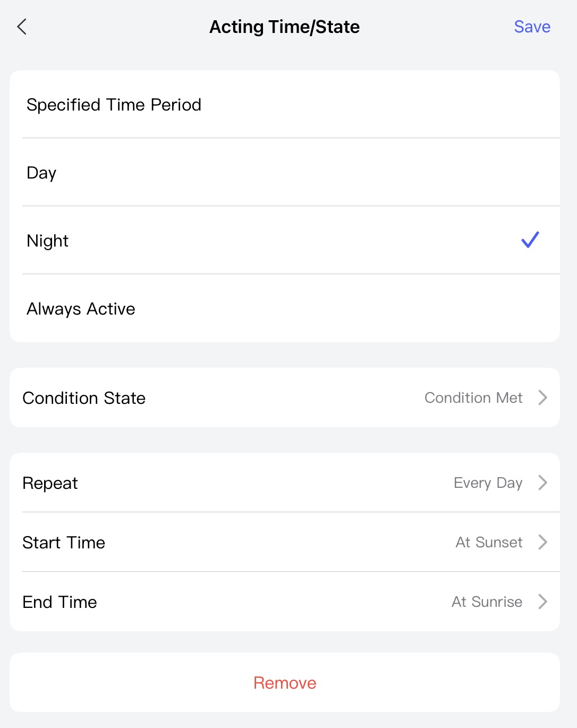Click the At Sunrise end value

[x=487, y=602]
